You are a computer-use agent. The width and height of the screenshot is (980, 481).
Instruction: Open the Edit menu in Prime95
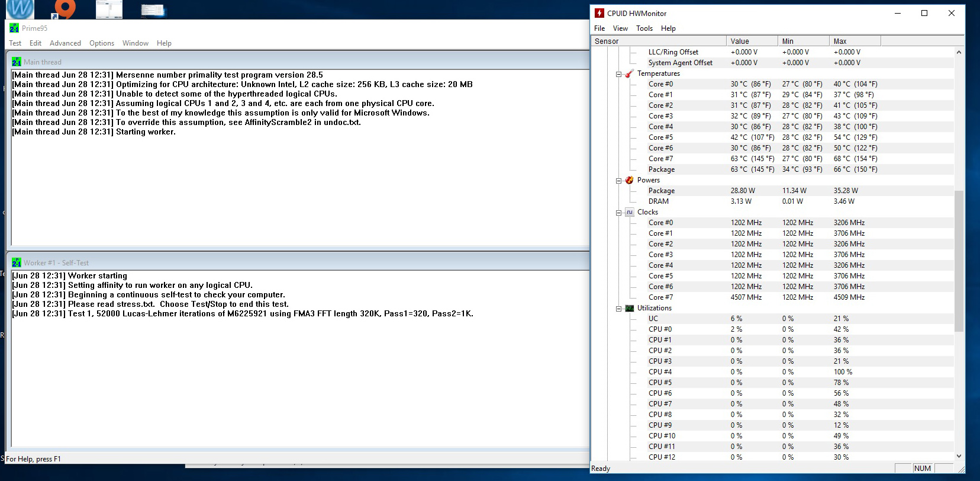(x=36, y=43)
